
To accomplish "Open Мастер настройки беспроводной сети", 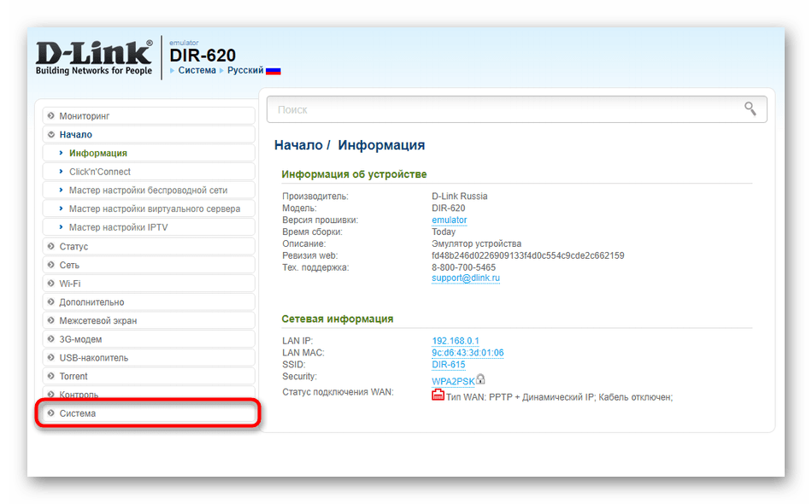I will 149,190.
